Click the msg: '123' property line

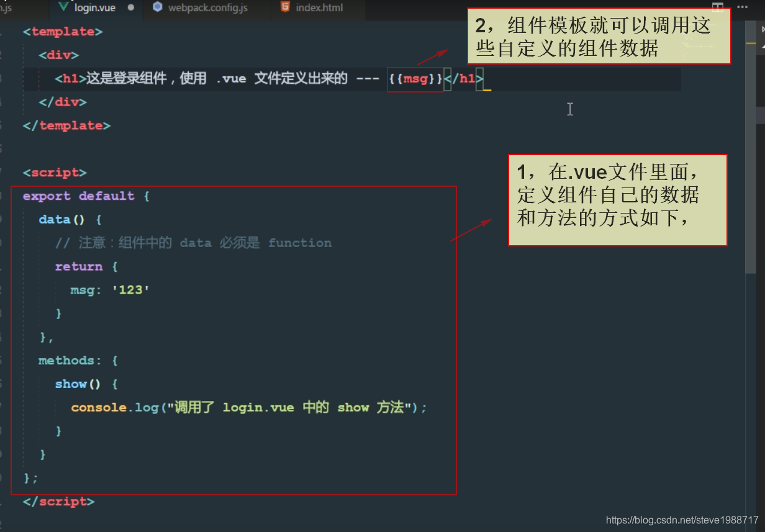[x=110, y=291]
